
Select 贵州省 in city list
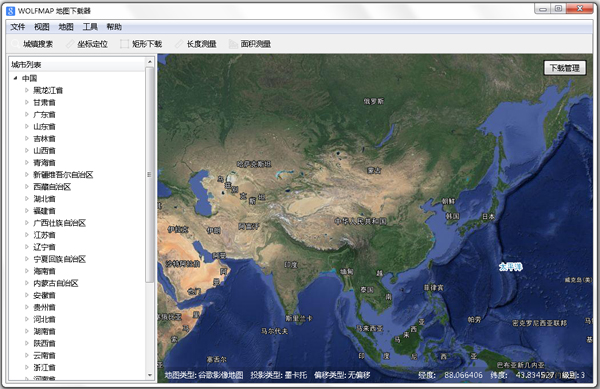tap(44, 307)
